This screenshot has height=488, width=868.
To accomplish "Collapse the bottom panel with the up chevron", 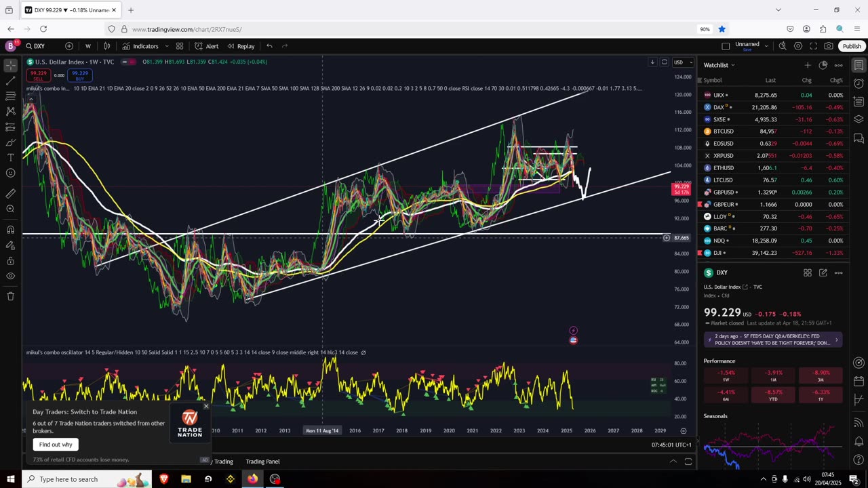I will [673, 462].
